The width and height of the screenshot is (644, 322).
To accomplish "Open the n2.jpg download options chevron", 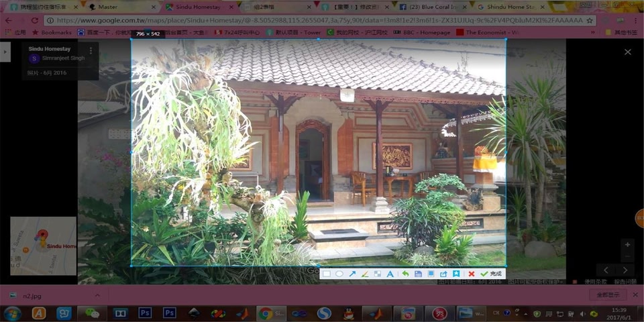I will coord(97,295).
